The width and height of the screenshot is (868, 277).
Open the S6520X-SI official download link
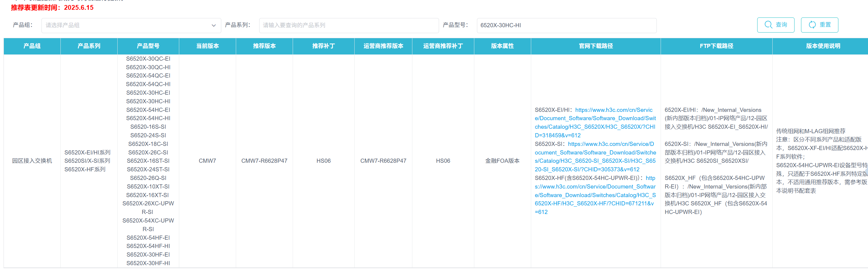pos(595,157)
